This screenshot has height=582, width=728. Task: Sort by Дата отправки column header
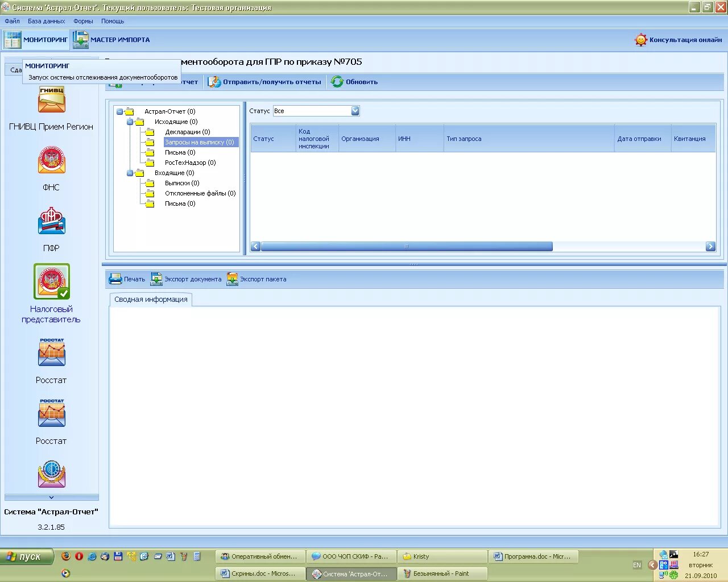point(643,139)
